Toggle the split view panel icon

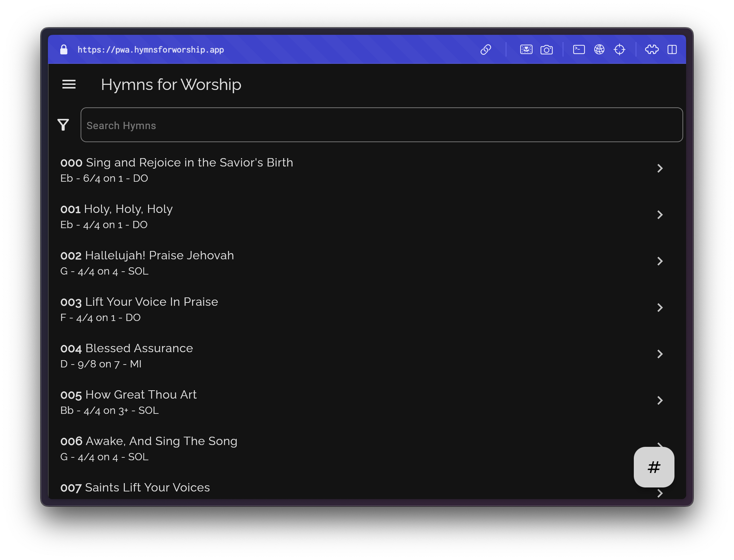672,50
